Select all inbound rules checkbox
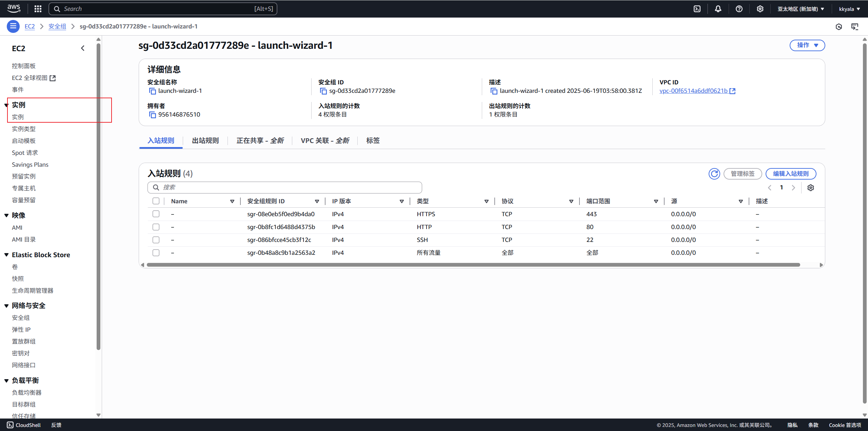This screenshot has width=868, height=431. coord(156,201)
